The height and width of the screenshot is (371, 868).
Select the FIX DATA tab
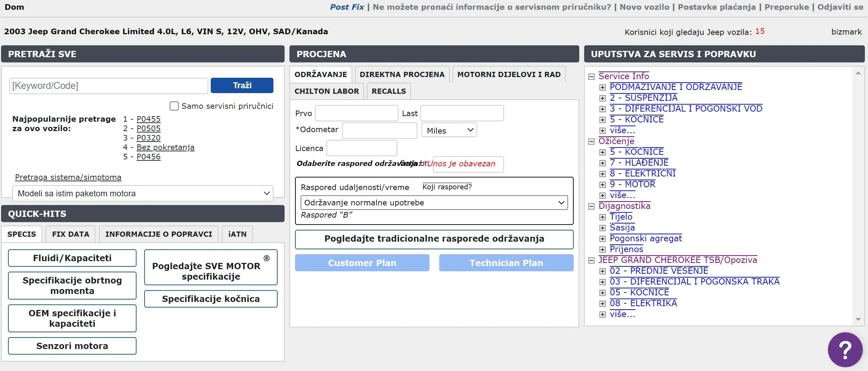[x=71, y=234]
